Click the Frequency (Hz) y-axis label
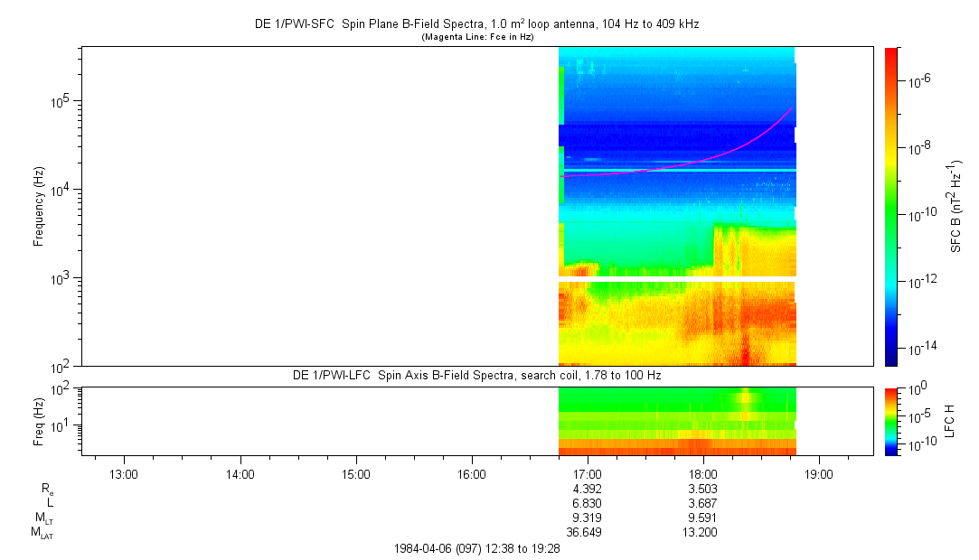Image resolution: width=979 pixels, height=560 pixels. coord(39,206)
